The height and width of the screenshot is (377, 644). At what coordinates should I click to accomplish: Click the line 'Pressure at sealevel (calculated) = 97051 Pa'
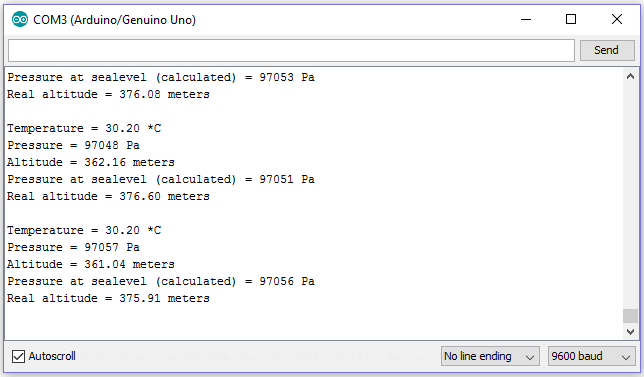tap(161, 179)
